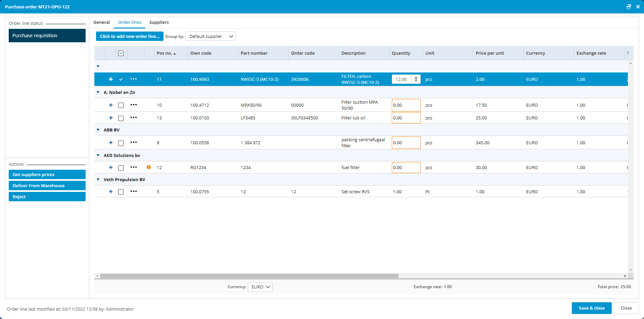Switch to the General tab
This screenshot has height=319, width=644.
[101, 22]
